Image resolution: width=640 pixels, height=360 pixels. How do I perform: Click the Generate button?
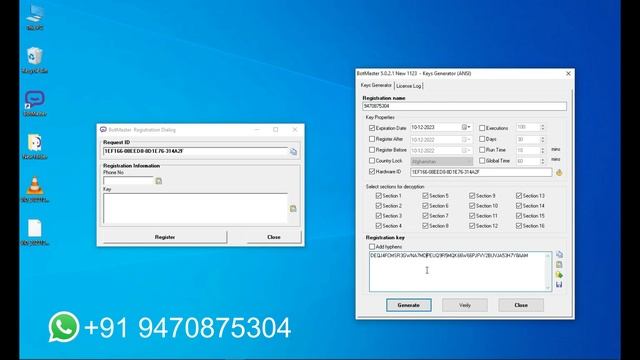click(409, 305)
